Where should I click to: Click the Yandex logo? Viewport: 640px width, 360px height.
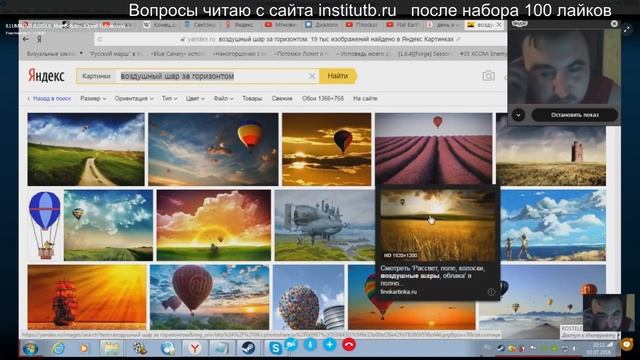pos(46,76)
